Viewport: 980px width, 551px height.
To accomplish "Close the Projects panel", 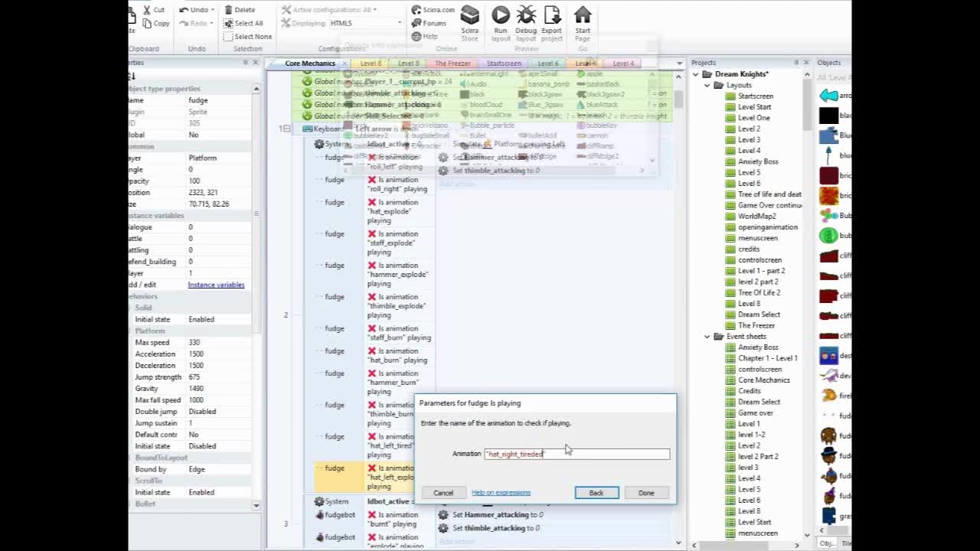I will click(806, 63).
